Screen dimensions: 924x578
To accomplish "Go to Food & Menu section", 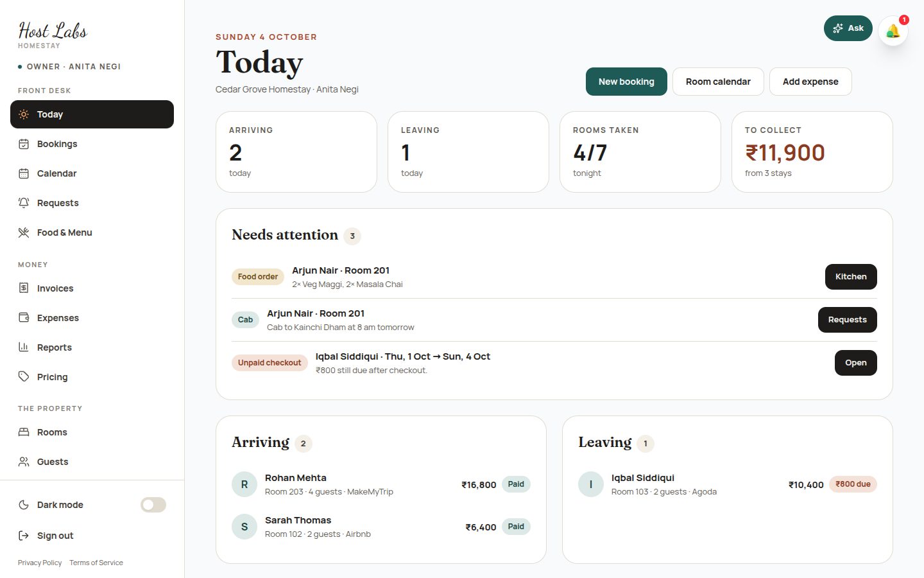I will click(x=92, y=232).
